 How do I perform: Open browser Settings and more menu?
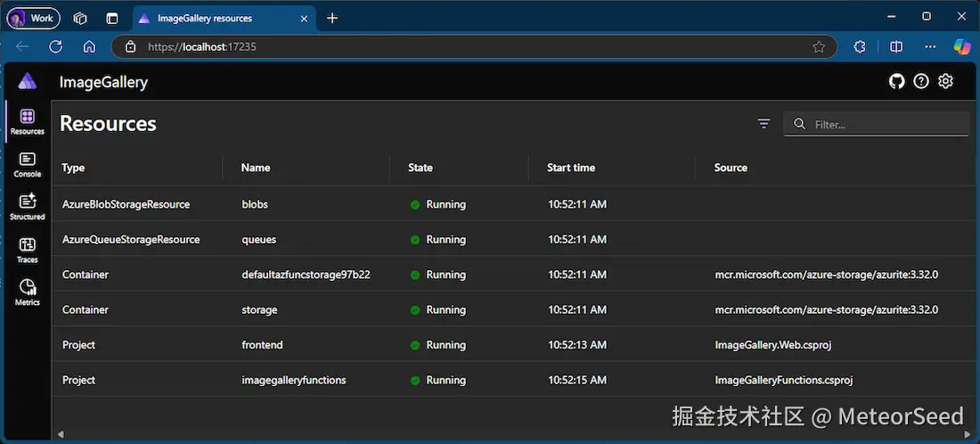[x=930, y=47]
